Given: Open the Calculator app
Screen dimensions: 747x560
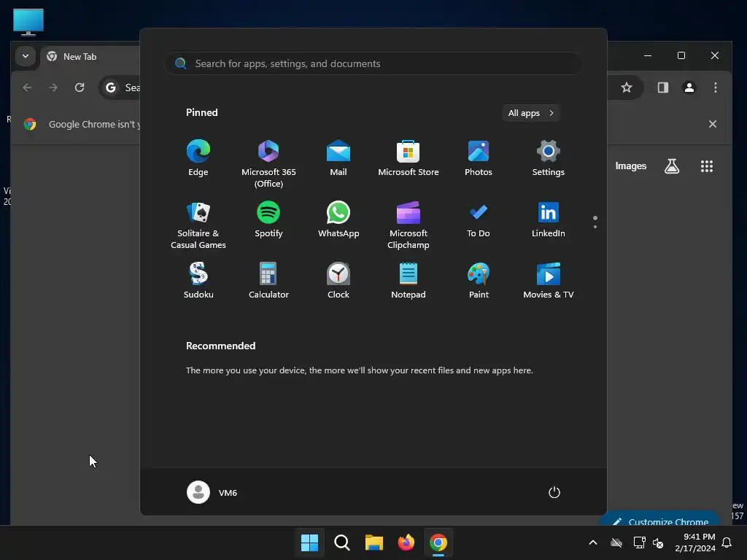Looking at the screenshot, I should pyautogui.click(x=268, y=281).
